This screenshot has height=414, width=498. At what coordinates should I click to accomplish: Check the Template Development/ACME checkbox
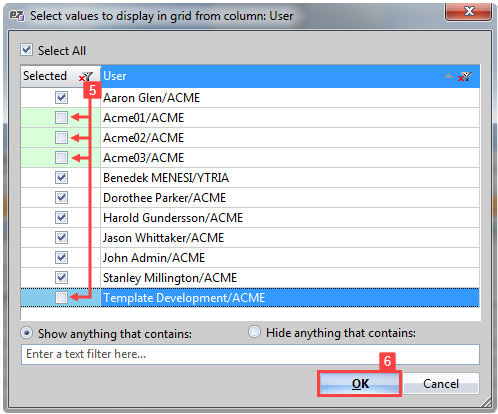click(61, 298)
